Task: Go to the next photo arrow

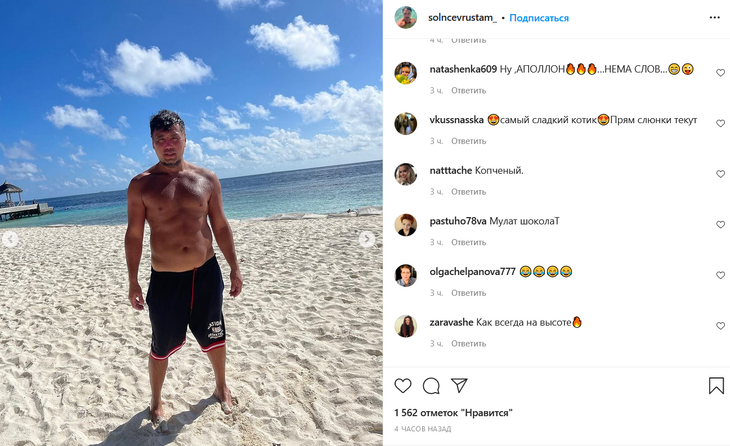Action: (367, 239)
